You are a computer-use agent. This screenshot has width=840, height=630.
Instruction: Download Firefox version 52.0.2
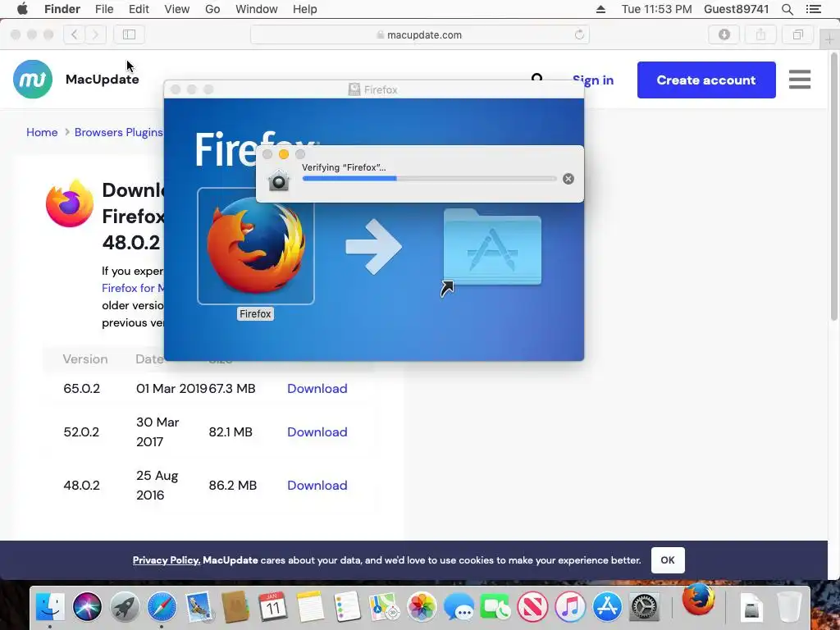[x=317, y=431]
